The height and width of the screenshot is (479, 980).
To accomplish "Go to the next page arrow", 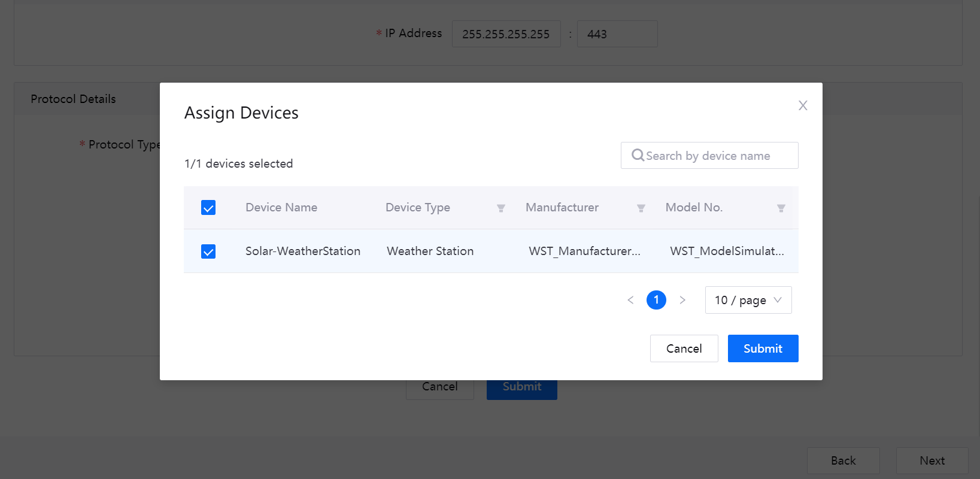I will coord(682,300).
